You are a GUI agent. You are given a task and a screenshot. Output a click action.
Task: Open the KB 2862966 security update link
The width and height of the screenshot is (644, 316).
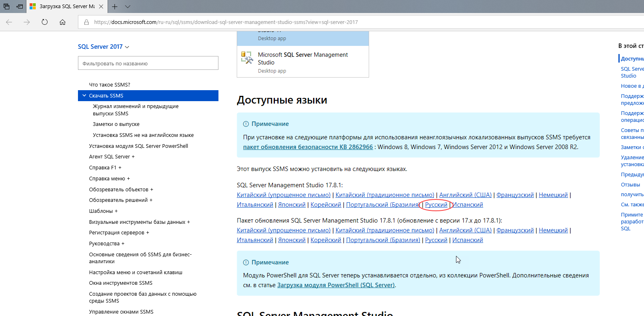[308, 147]
